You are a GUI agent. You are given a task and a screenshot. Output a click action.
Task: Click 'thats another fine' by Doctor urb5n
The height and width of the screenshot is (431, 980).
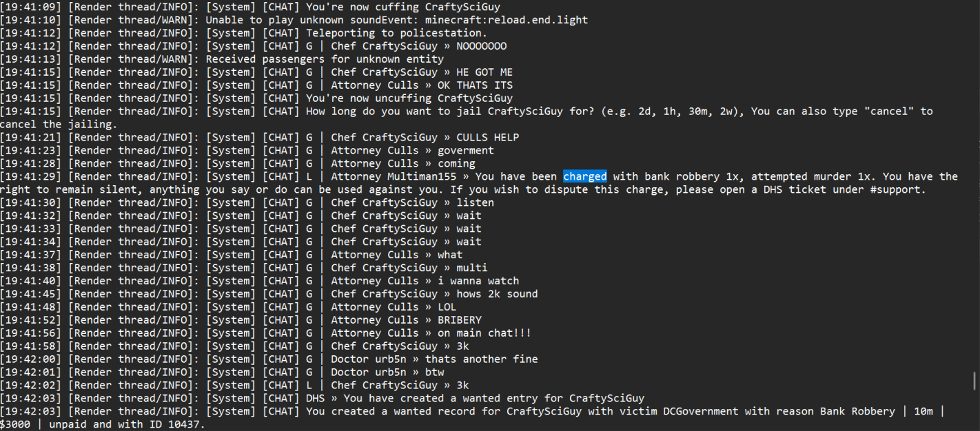pos(482,359)
